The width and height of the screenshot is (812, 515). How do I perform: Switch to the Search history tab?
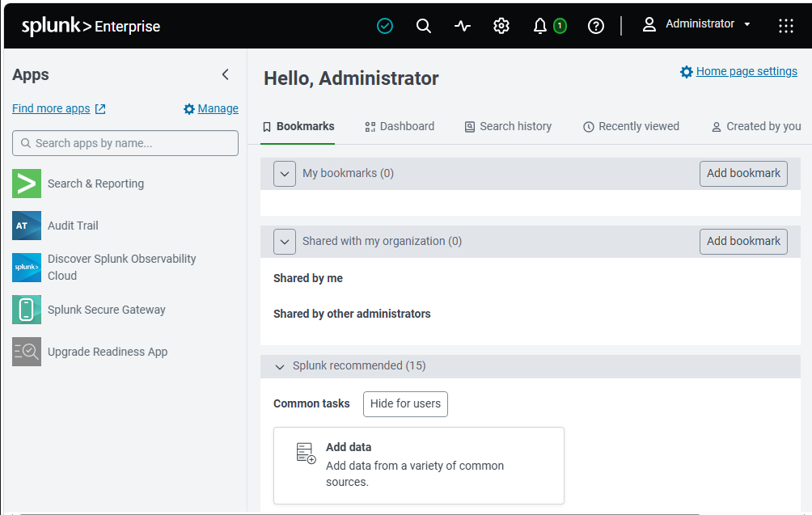point(508,127)
